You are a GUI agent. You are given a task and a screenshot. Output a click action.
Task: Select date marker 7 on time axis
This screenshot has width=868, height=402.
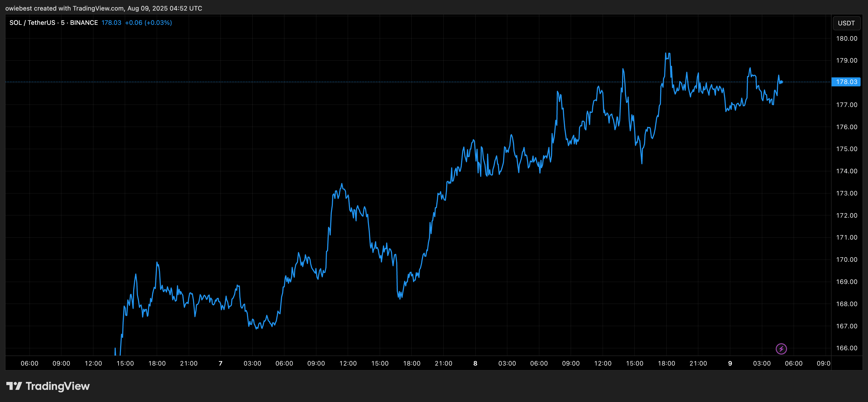[x=220, y=363]
